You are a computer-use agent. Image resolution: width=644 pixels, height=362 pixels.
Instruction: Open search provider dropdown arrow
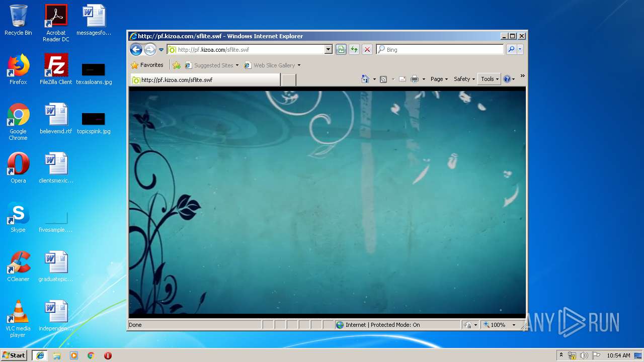(x=520, y=49)
